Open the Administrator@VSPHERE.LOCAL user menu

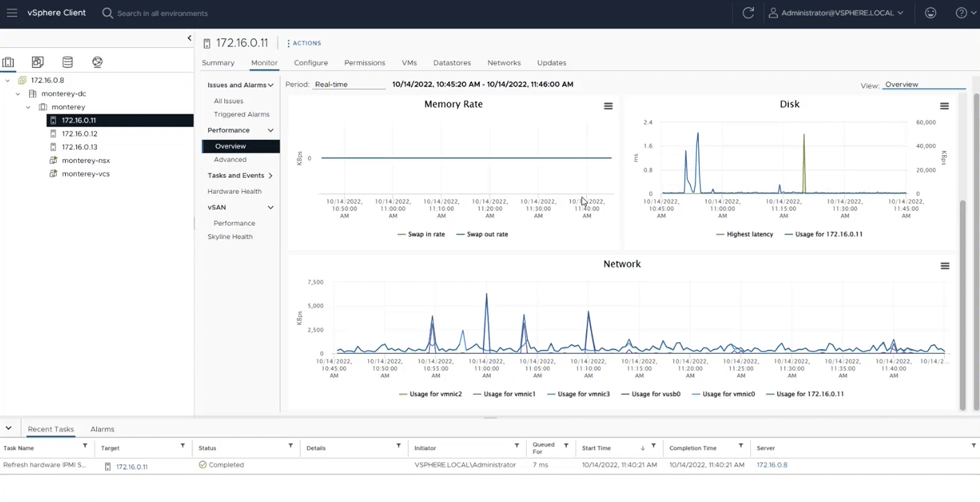836,13
